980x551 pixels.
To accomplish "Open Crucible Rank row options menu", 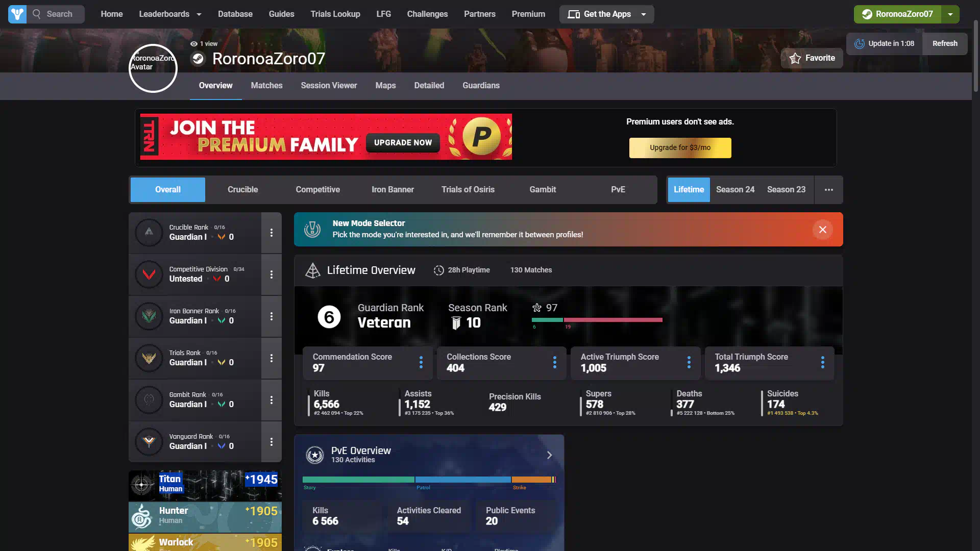I will point(272,233).
